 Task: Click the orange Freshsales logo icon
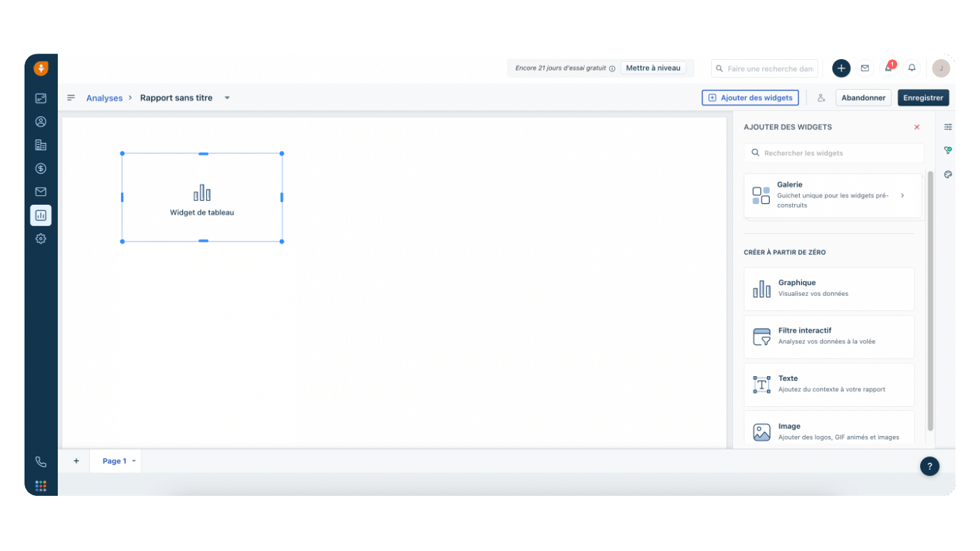tap(41, 68)
